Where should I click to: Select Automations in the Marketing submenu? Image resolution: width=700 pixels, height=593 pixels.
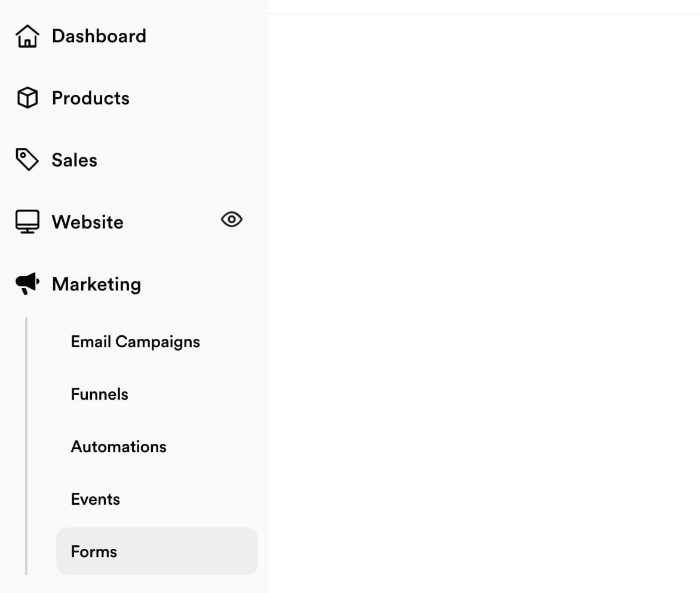click(x=119, y=447)
